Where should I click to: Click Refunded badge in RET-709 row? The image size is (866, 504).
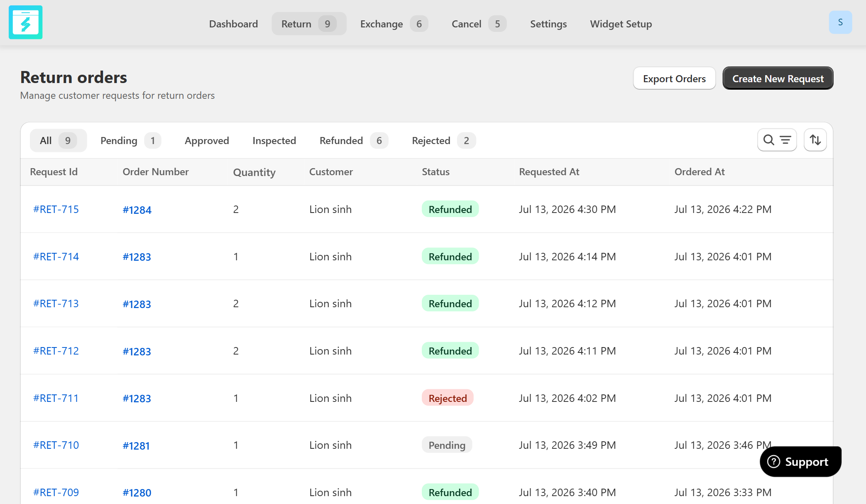[450, 492]
